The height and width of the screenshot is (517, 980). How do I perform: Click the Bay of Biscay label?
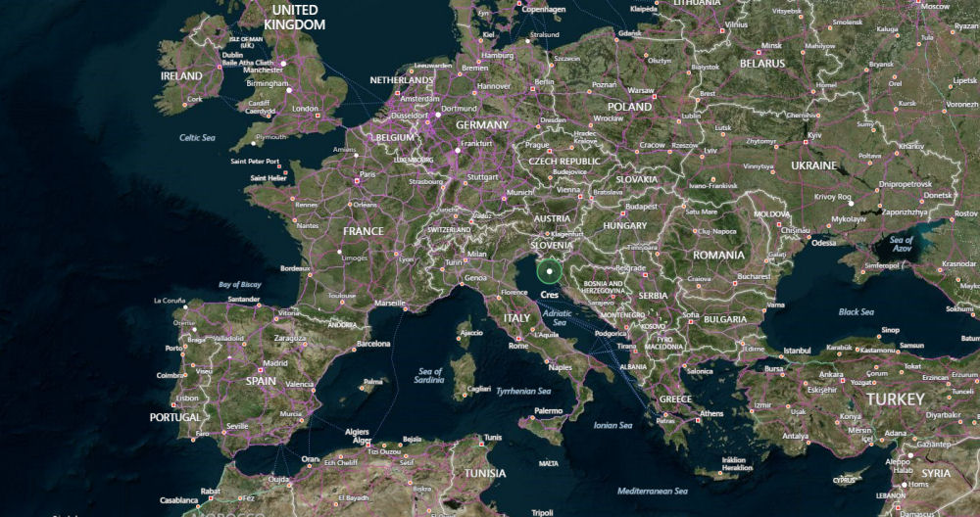pyautogui.click(x=241, y=284)
